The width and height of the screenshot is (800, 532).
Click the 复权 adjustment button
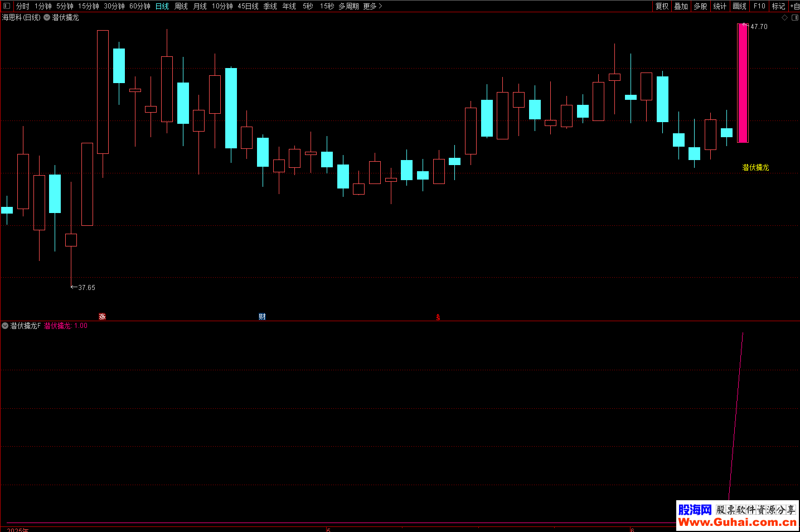click(x=662, y=6)
